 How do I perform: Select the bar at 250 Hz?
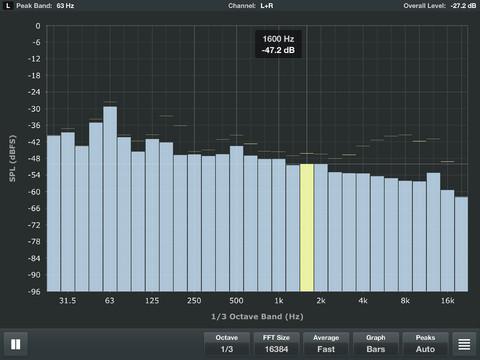click(x=194, y=223)
